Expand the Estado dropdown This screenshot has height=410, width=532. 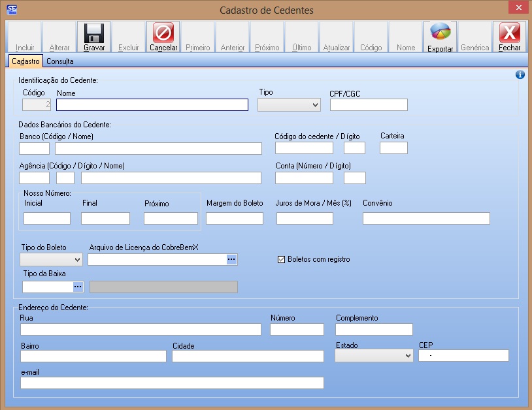pos(373,355)
